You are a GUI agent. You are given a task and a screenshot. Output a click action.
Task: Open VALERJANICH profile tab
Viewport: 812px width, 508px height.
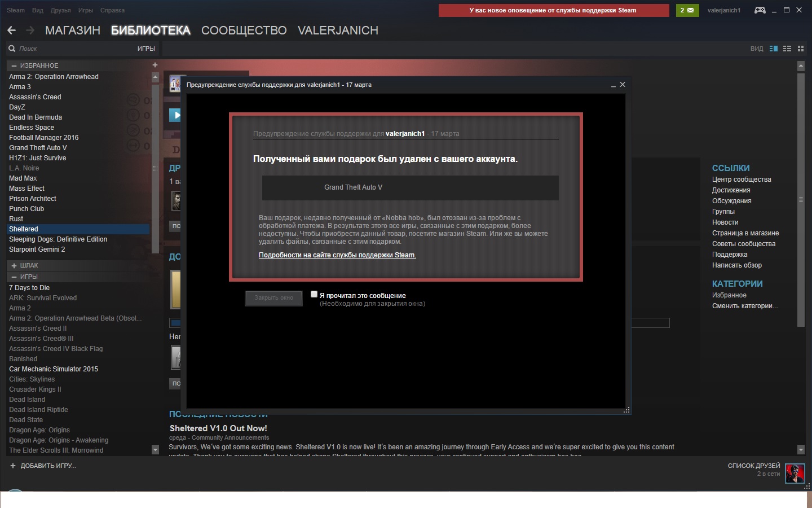pos(338,30)
